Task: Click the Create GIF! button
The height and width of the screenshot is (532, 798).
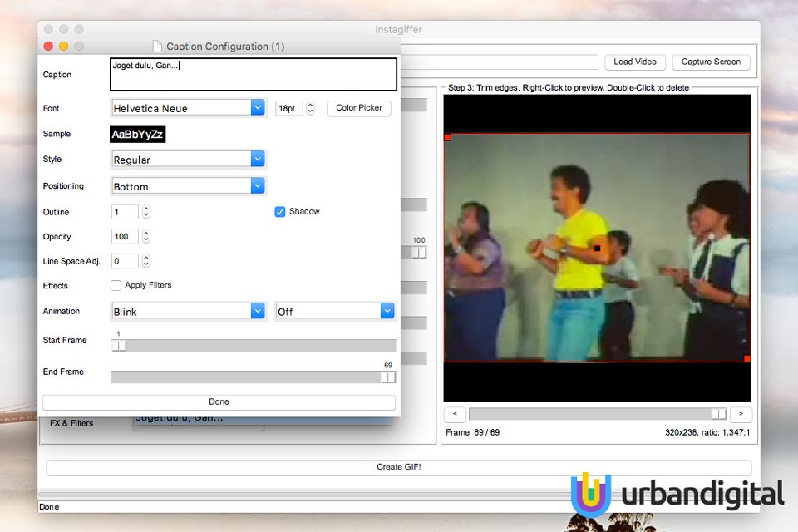Action: coord(399,467)
